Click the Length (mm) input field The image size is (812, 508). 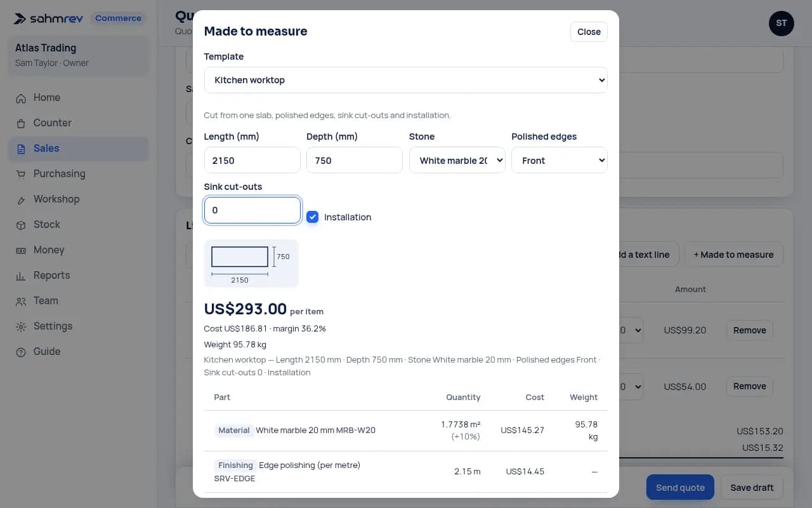click(252, 160)
